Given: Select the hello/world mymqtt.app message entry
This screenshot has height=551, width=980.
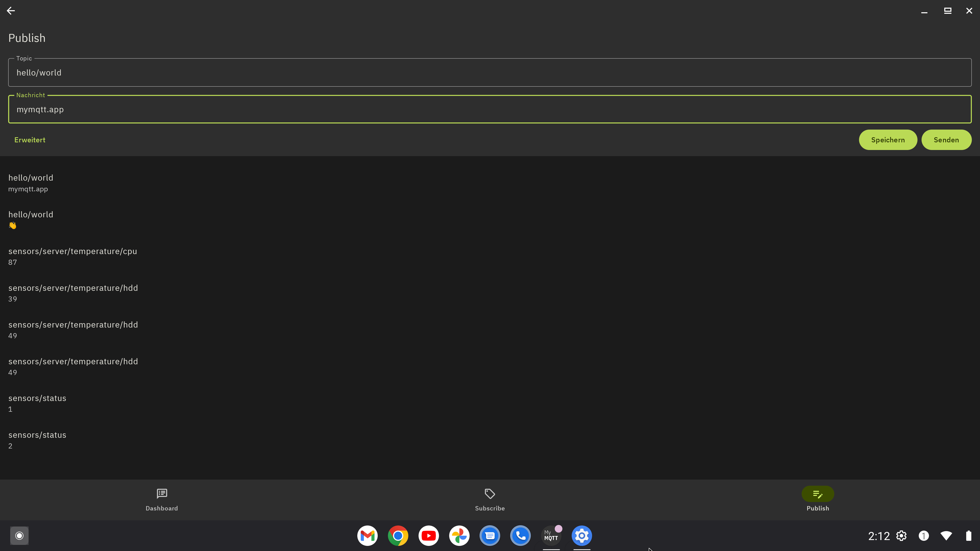Looking at the screenshot, I should tap(490, 183).
